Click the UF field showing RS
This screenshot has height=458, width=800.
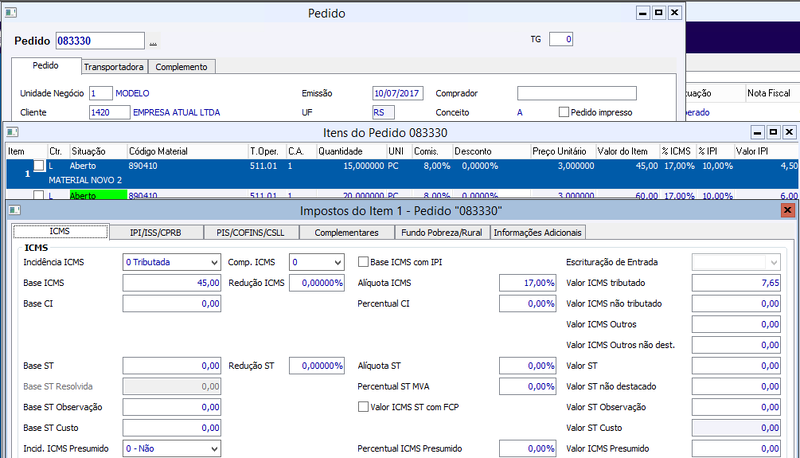coord(383,112)
